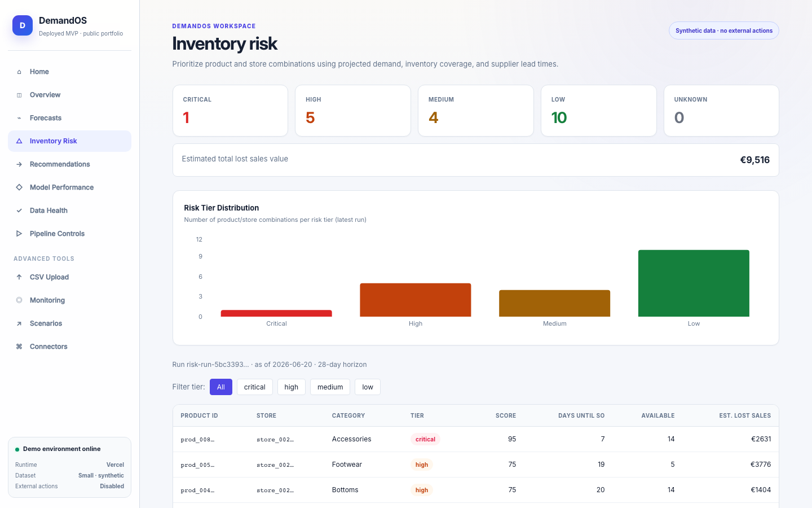Click the Score column header
The width and height of the screenshot is (812, 508).
coord(506,415)
